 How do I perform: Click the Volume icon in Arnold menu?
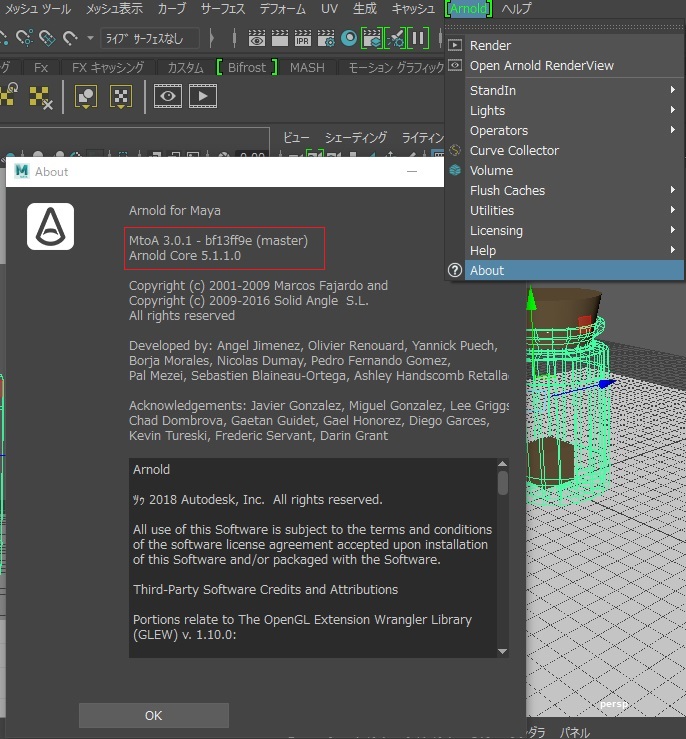tap(455, 170)
